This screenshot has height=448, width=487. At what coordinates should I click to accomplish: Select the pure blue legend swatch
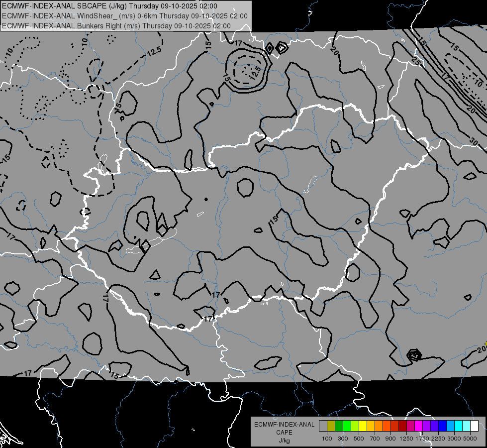pos(442,426)
